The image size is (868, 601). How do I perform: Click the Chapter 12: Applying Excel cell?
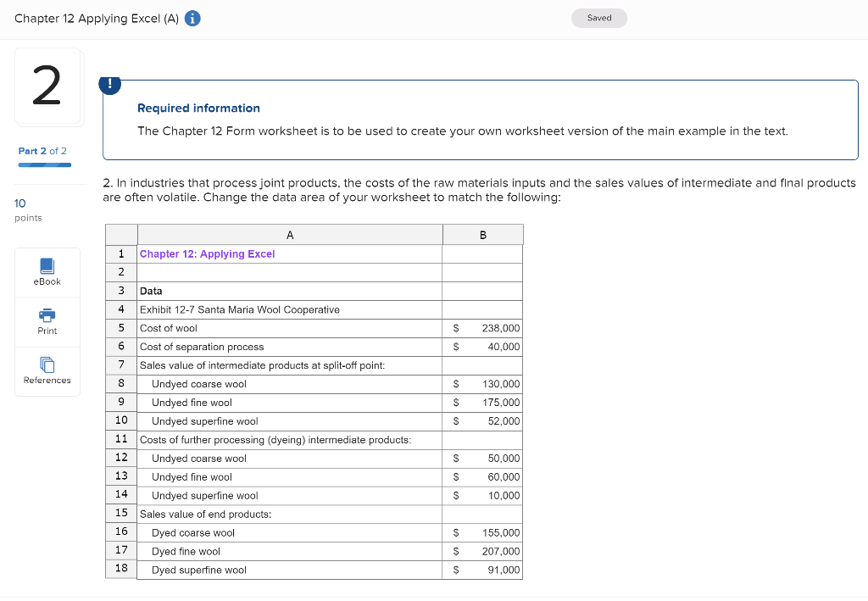(x=208, y=253)
